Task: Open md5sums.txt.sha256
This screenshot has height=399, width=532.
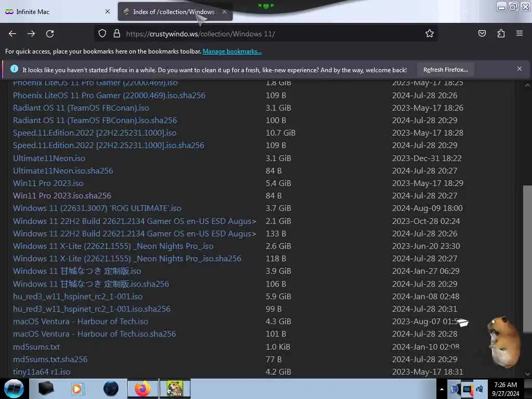Action: (x=50, y=360)
